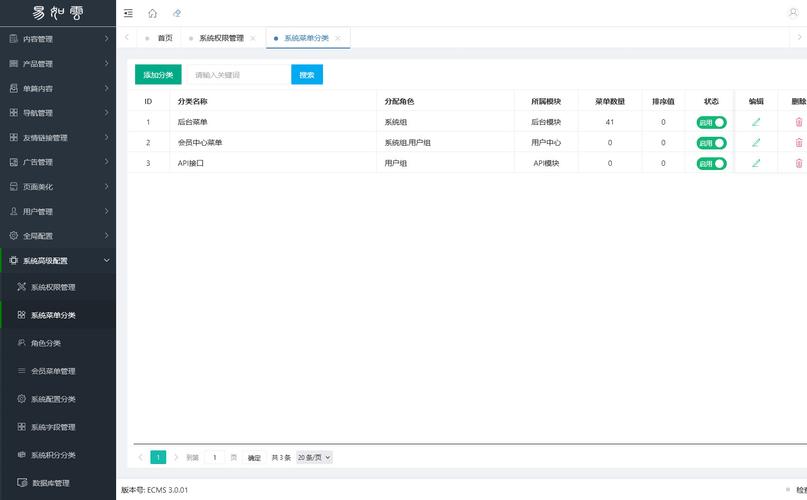Disable the status switch for 会员中心菜单
The height and width of the screenshot is (500, 807).
(711, 142)
